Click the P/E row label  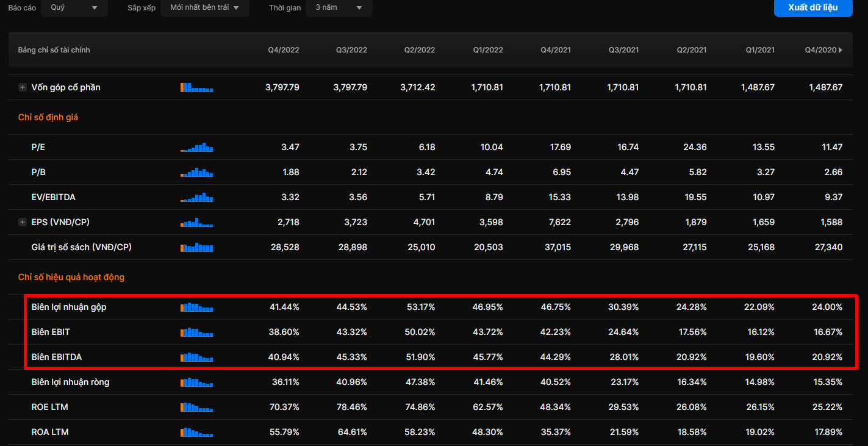38,147
